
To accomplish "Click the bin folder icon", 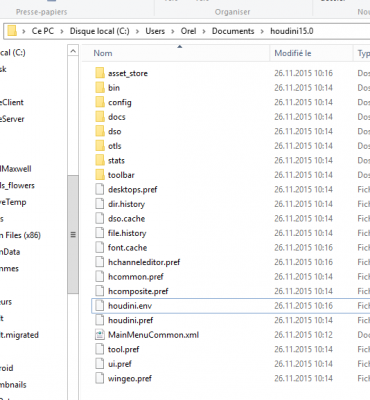I will (100, 88).
